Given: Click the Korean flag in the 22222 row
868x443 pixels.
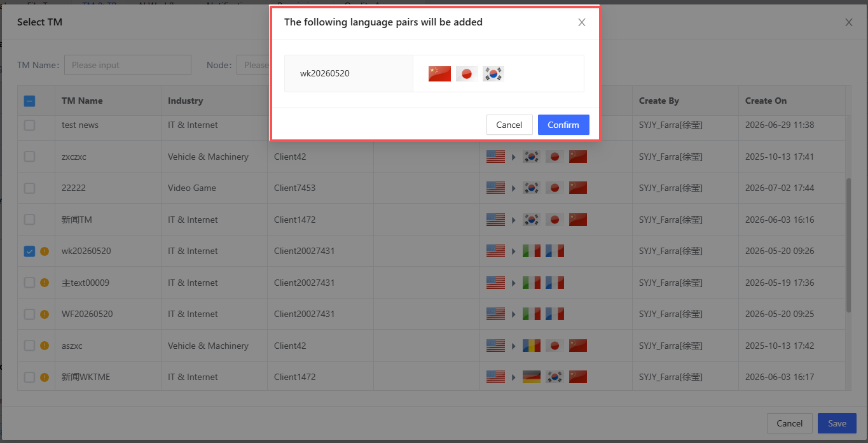Looking at the screenshot, I should (531, 188).
